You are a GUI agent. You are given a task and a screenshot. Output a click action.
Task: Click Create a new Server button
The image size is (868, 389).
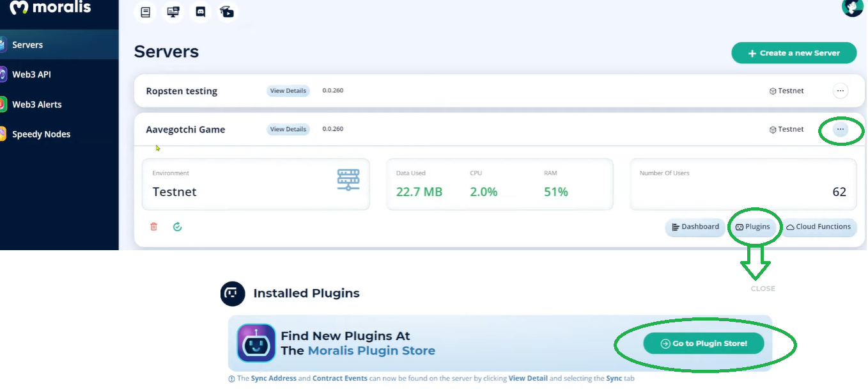pyautogui.click(x=794, y=53)
